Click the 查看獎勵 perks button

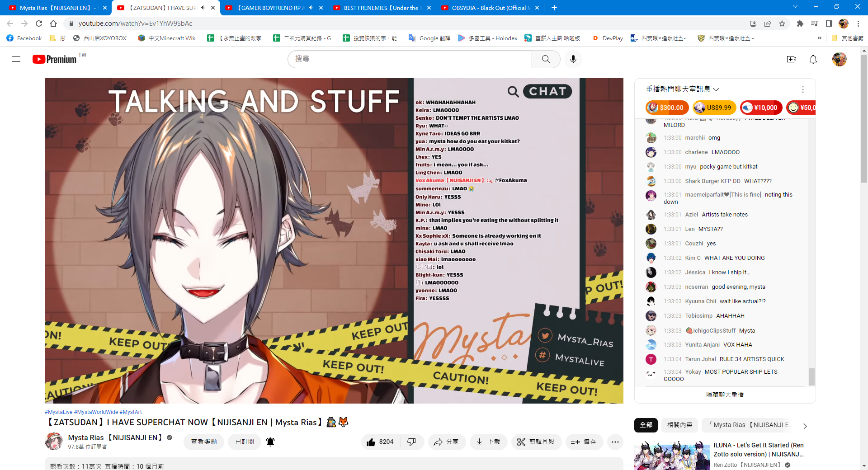[x=204, y=442]
